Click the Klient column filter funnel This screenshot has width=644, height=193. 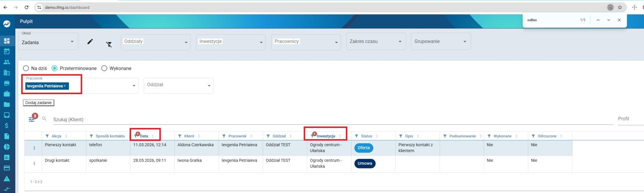[180, 136]
